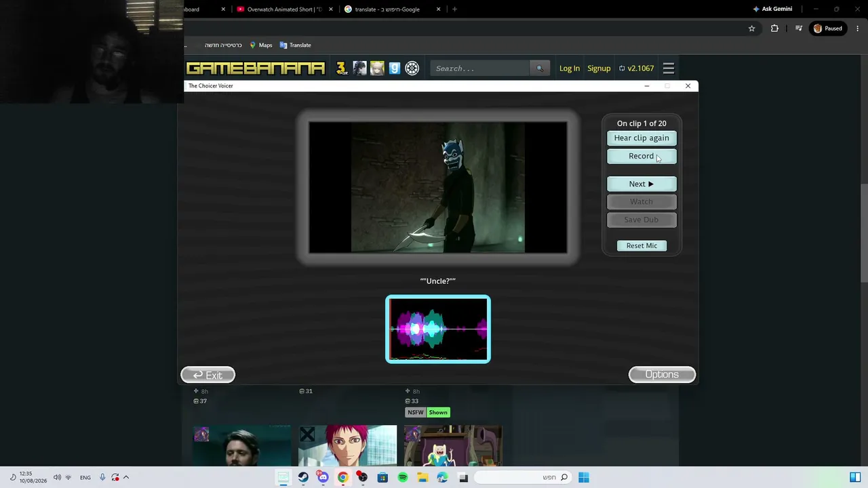Click the magnifier search button on GameBanana
Viewport: 868px width, 488px height.
point(540,68)
